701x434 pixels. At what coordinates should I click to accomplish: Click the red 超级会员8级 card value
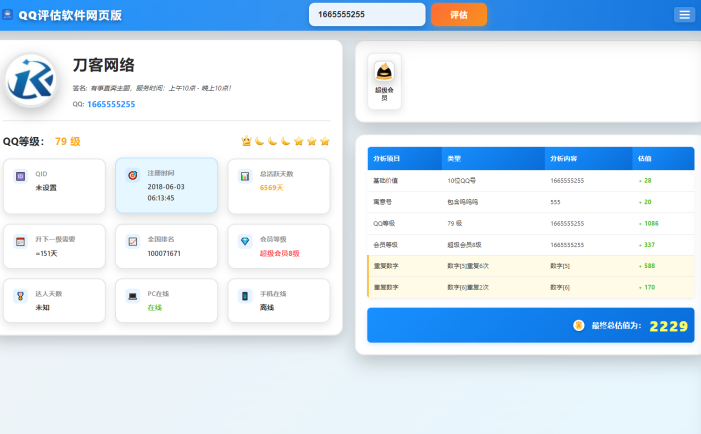pyautogui.click(x=279, y=253)
